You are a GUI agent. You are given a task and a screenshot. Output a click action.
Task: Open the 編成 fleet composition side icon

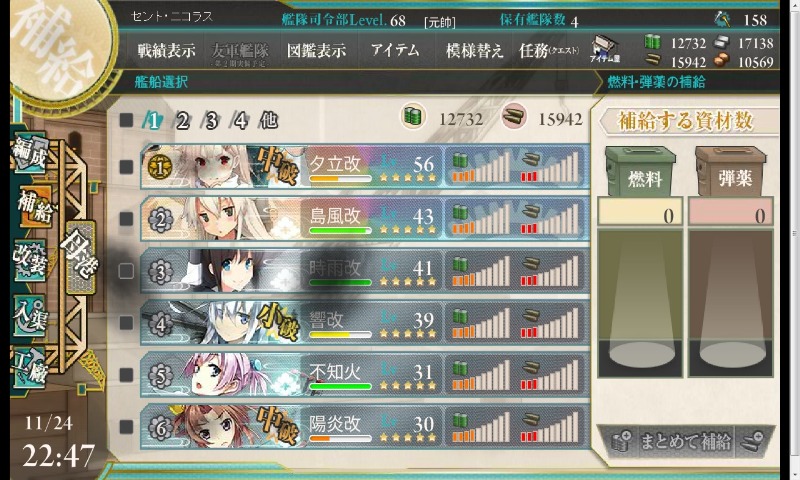[30, 153]
